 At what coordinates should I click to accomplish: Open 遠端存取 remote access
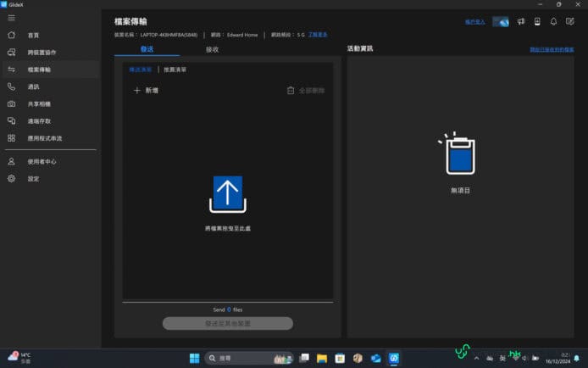[39, 120]
